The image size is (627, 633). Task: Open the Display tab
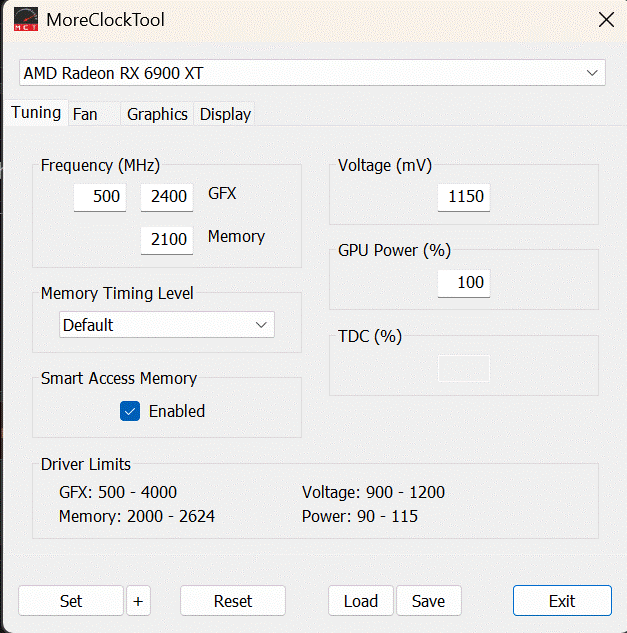[225, 114]
